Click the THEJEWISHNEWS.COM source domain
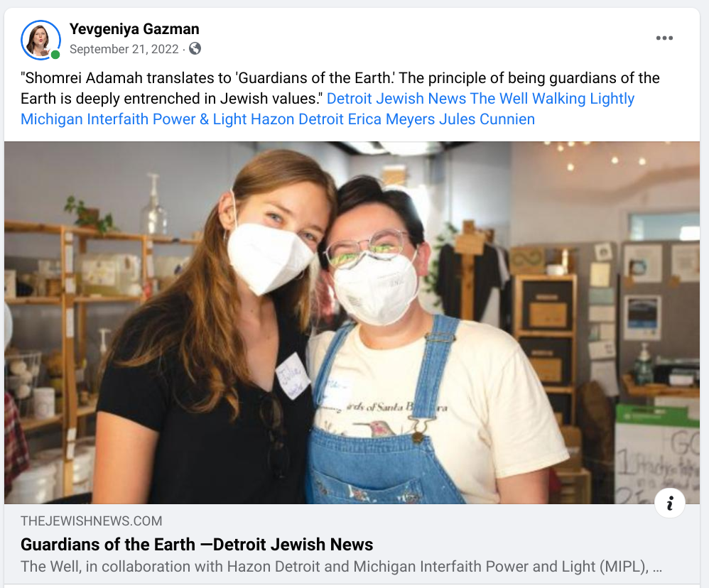The image size is (709, 588). (92, 521)
